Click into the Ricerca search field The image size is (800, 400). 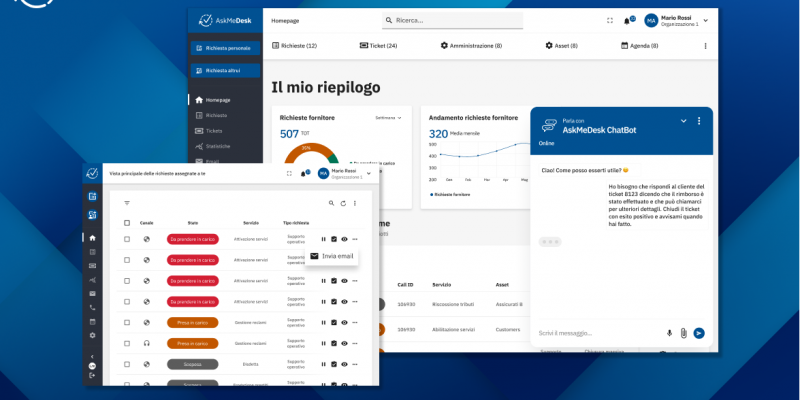[453, 20]
